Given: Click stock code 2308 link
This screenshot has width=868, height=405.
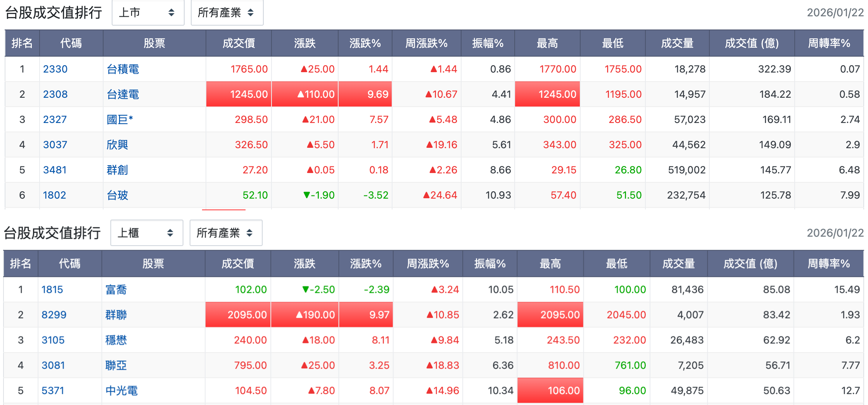Looking at the screenshot, I should click(55, 94).
